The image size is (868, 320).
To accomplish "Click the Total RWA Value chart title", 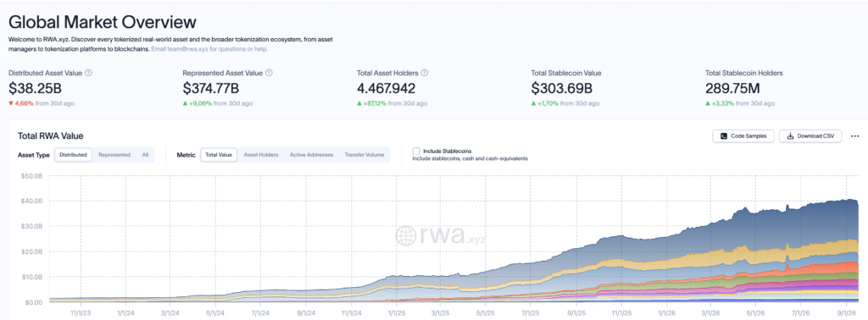I will (50, 136).
